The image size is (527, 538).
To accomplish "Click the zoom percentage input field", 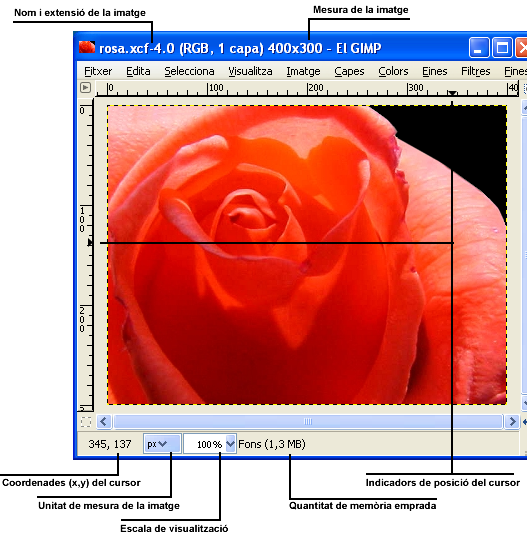I will tap(205, 444).
